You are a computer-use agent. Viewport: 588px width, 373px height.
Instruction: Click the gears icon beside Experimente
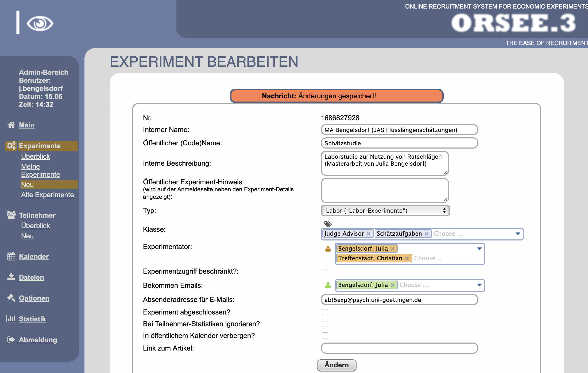click(11, 146)
